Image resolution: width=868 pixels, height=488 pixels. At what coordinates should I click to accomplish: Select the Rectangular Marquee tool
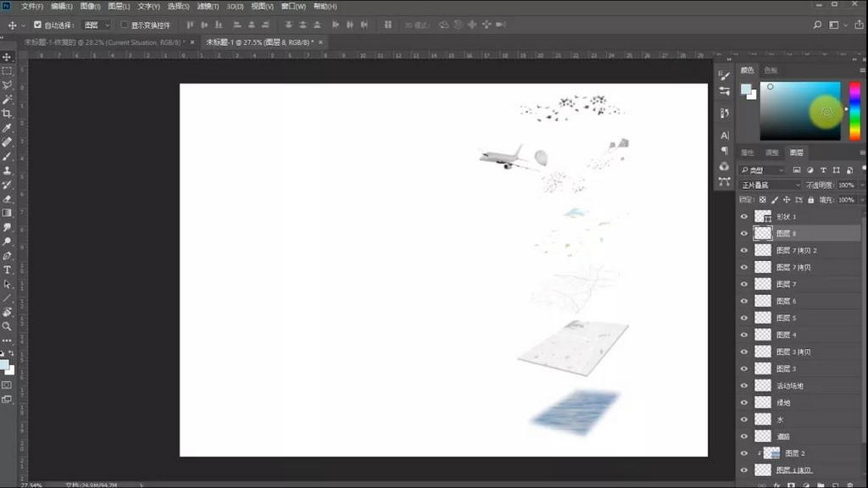pyautogui.click(x=7, y=71)
